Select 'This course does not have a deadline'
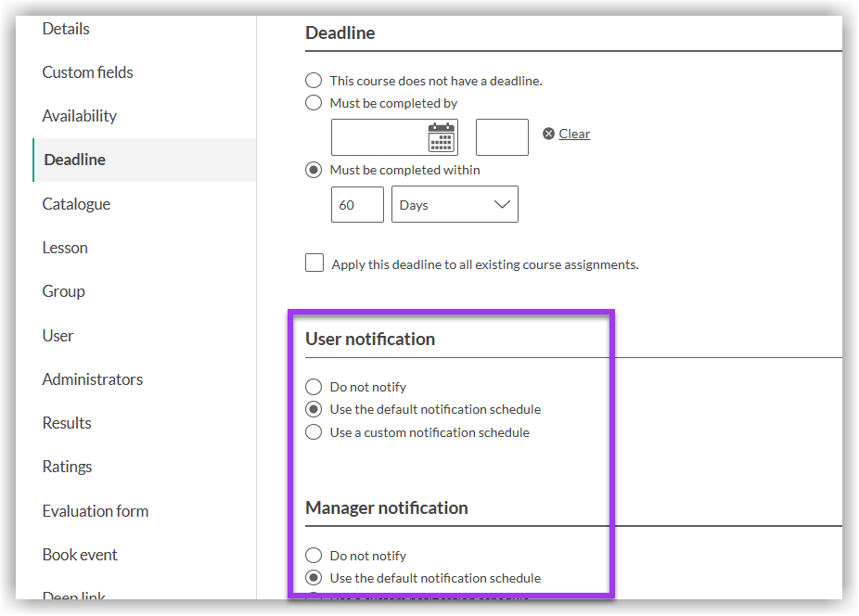This screenshot has height=616, width=859. tap(314, 81)
